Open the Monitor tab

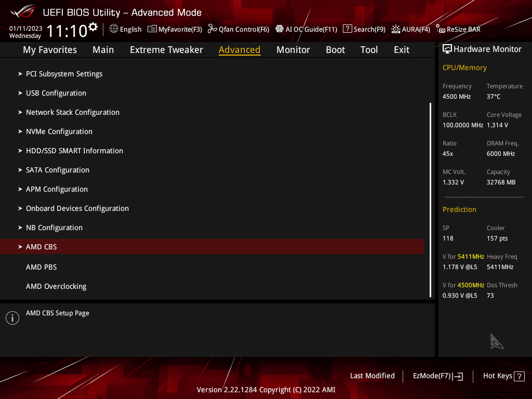[x=293, y=50]
